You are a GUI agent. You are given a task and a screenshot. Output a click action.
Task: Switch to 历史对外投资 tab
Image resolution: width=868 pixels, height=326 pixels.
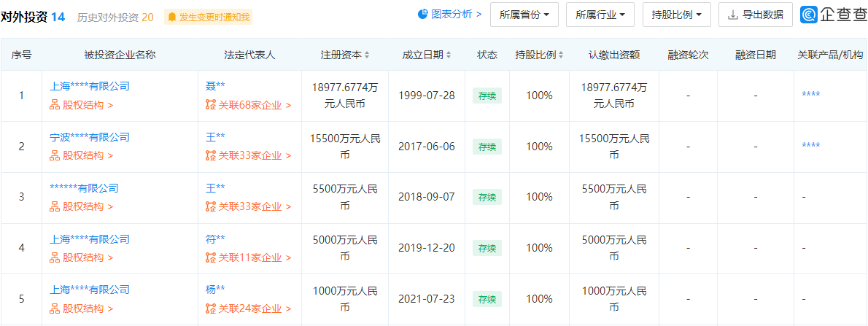pos(115,17)
